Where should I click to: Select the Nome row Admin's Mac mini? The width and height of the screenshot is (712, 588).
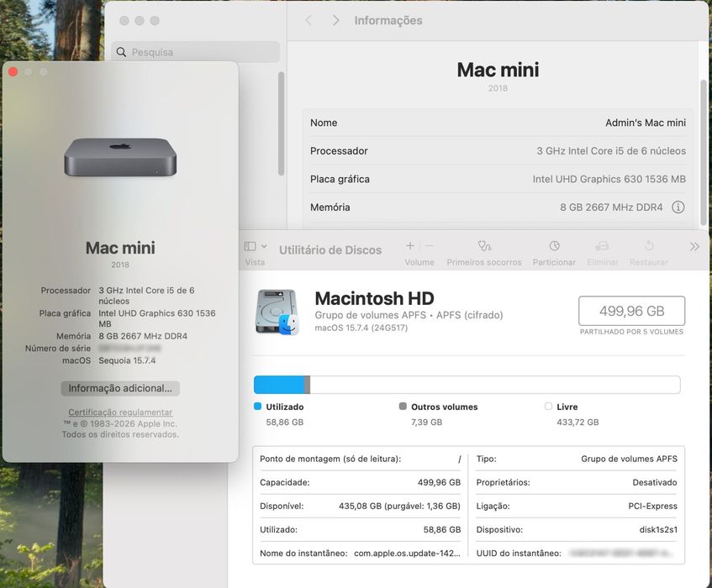click(x=498, y=123)
